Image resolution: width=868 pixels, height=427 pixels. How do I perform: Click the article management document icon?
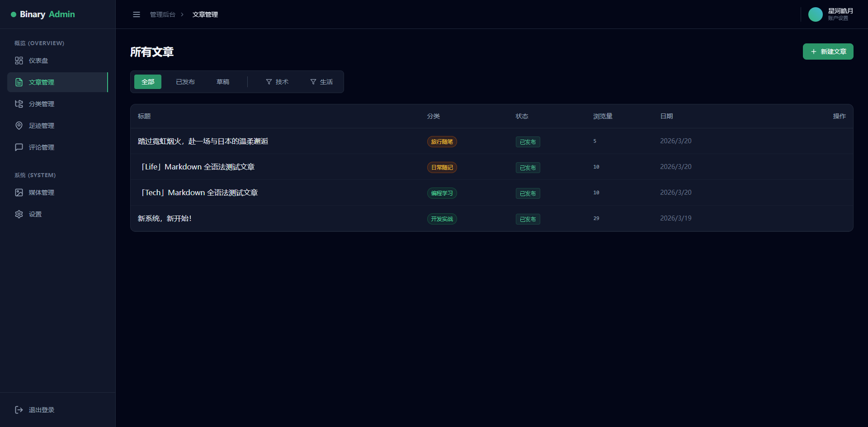pos(19,82)
